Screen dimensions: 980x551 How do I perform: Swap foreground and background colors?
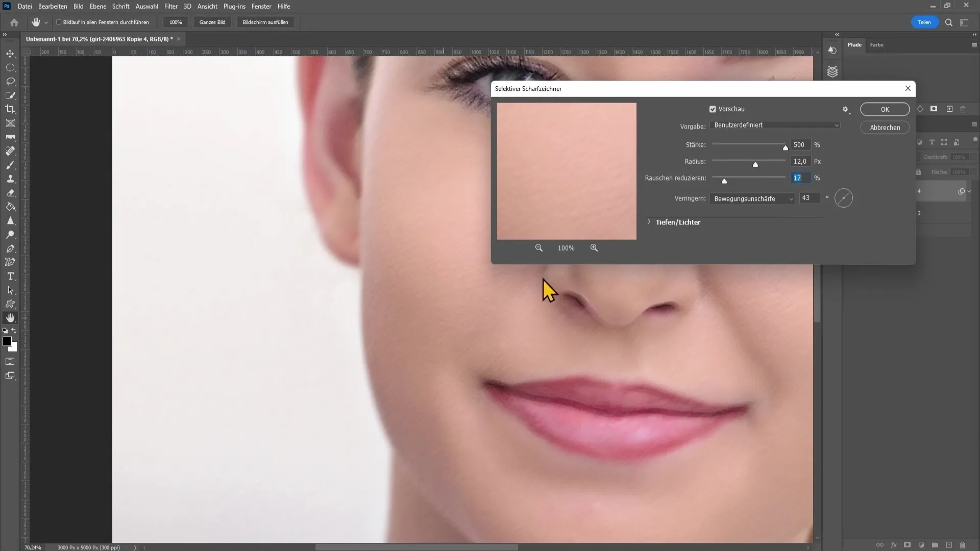tap(14, 331)
